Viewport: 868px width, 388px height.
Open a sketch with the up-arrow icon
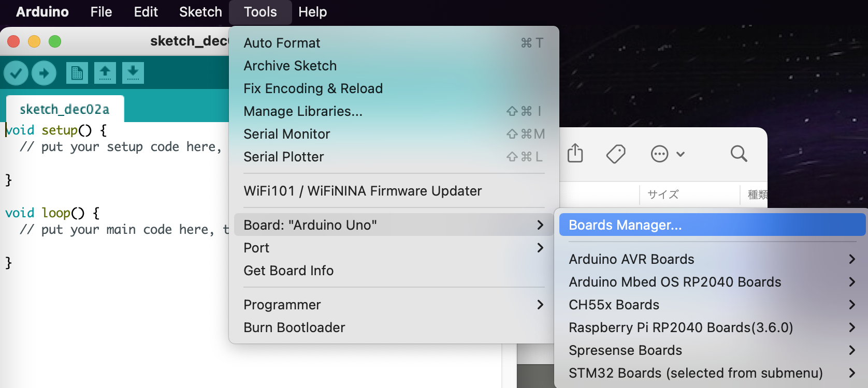click(x=105, y=73)
